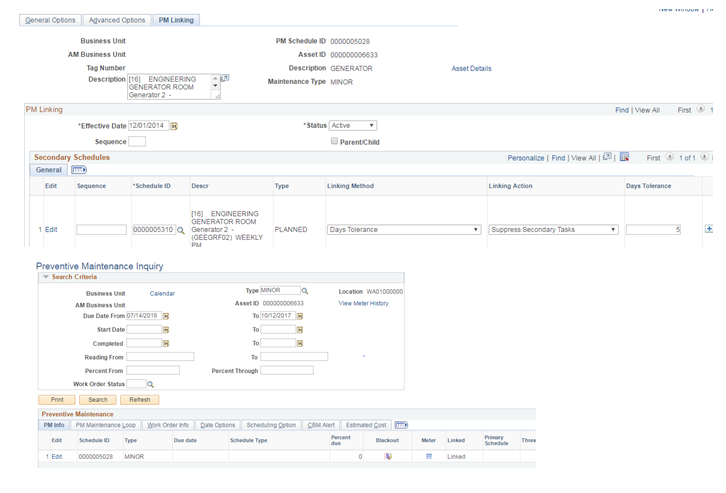Viewport: 726px width, 493px height.
Task: Select the PM Linking tab
Action: pyautogui.click(x=176, y=20)
